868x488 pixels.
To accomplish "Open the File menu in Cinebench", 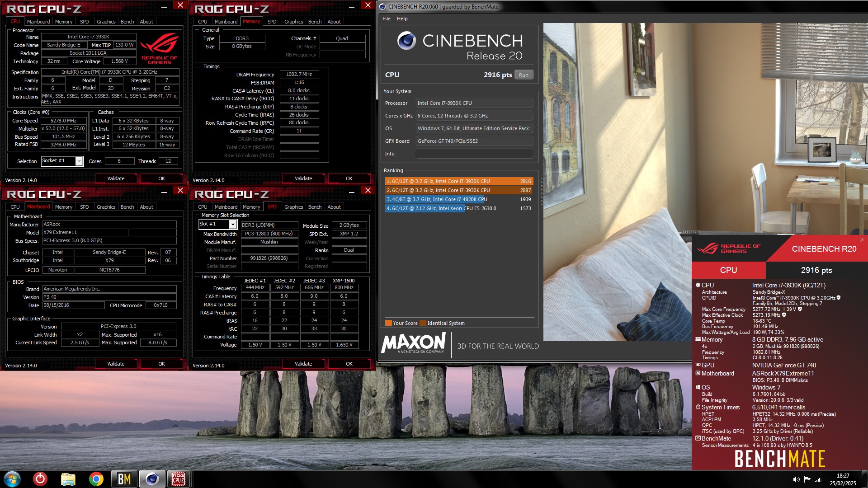I will pyautogui.click(x=387, y=19).
